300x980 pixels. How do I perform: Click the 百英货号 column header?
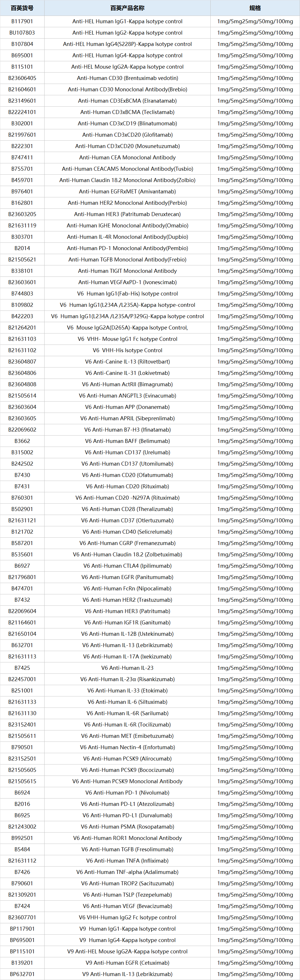tap(22, 8)
